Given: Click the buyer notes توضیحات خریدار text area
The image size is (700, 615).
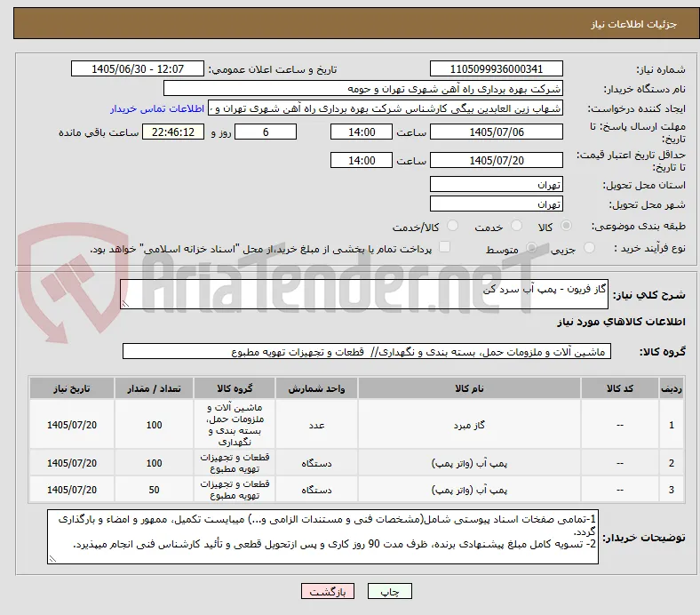Looking at the screenshot, I should (322, 537).
